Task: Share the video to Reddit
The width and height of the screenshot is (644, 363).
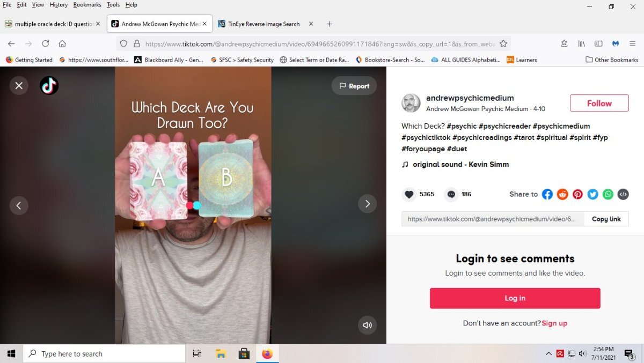Action: (x=562, y=194)
